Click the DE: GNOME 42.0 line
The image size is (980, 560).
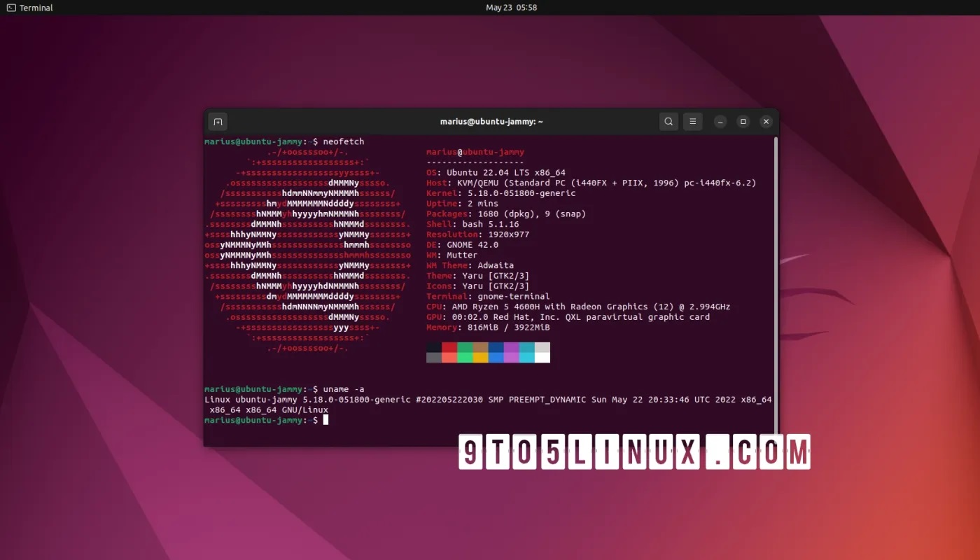point(463,245)
